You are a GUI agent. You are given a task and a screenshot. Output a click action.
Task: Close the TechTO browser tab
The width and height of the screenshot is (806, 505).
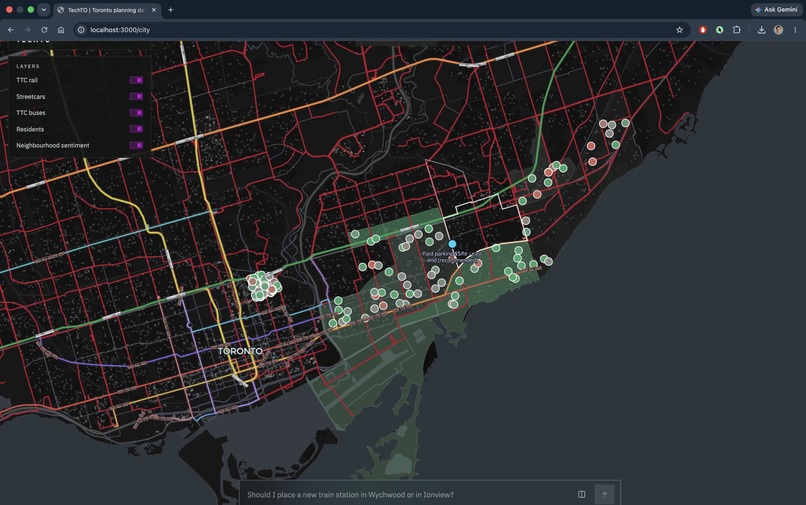[x=154, y=10]
